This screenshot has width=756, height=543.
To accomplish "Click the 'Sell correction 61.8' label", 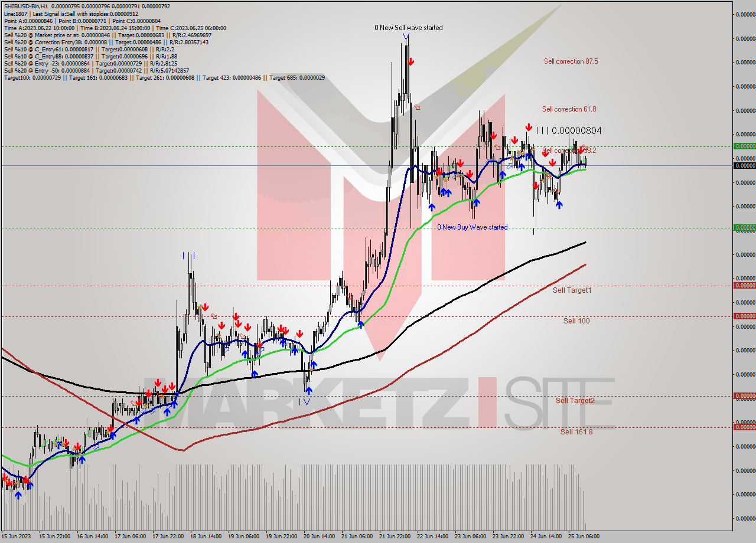I will [569, 109].
